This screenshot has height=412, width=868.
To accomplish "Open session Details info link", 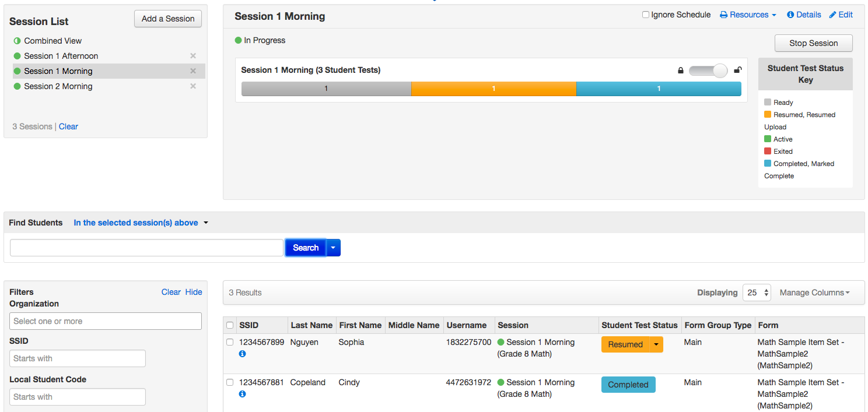I will click(804, 15).
